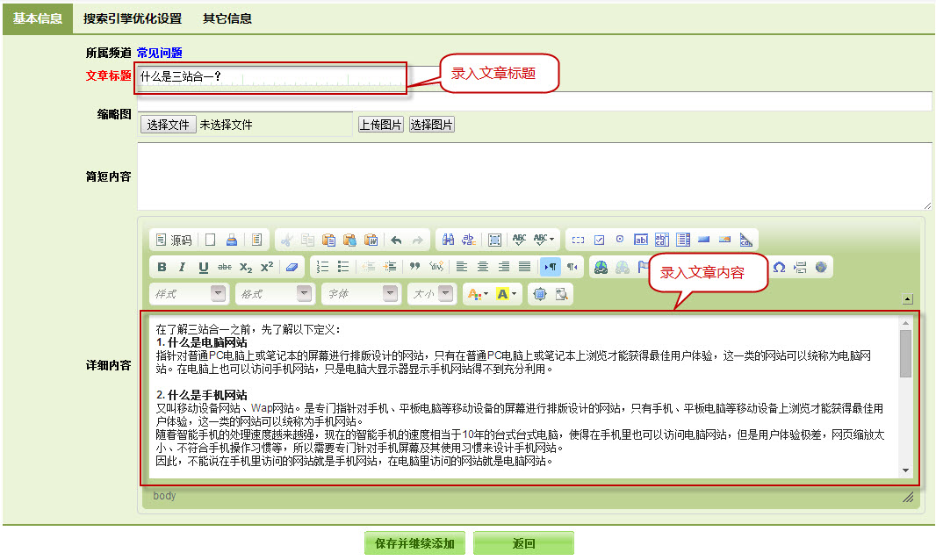This screenshot has height=560, width=936.
Task: Open the 格式 format dropdown
Action: pyautogui.click(x=275, y=294)
